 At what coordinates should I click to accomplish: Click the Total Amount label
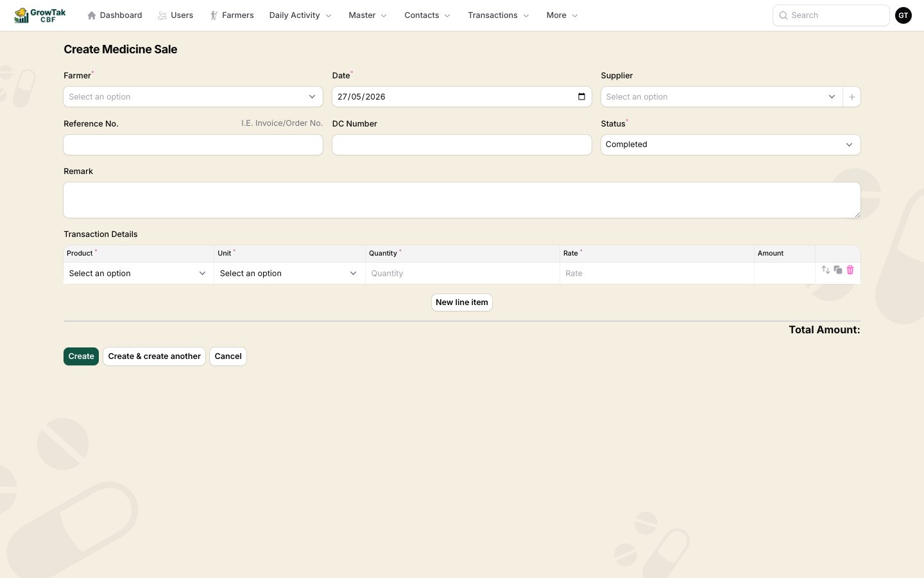(825, 329)
